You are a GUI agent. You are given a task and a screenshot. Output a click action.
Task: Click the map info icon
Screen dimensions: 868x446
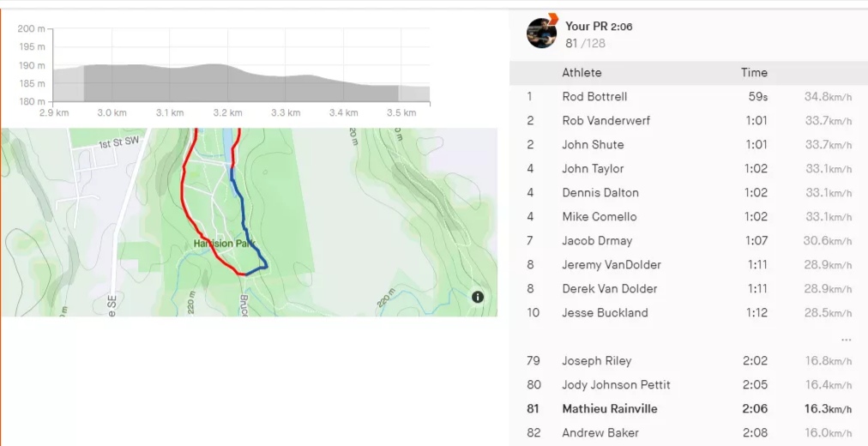pos(478,298)
